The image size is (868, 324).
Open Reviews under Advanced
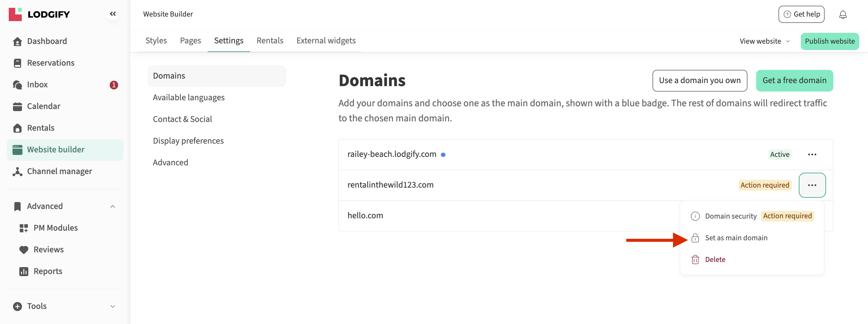pyautogui.click(x=49, y=250)
